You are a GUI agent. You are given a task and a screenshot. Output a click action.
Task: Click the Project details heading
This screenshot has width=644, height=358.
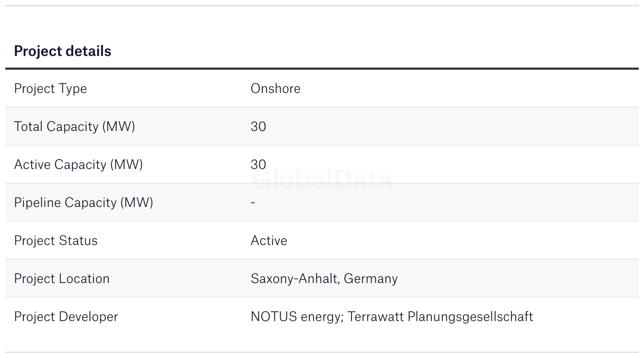click(62, 51)
